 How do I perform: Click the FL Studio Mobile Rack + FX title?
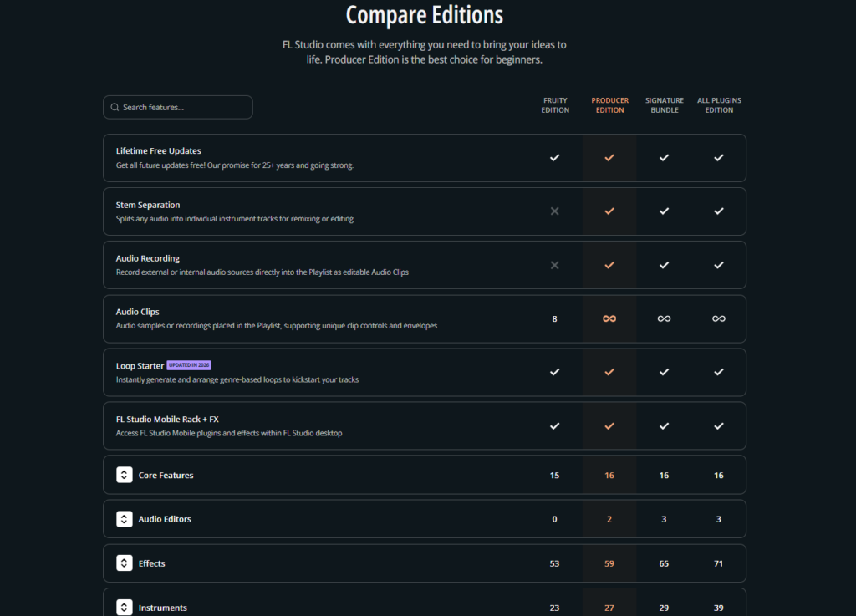click(167, 420)
